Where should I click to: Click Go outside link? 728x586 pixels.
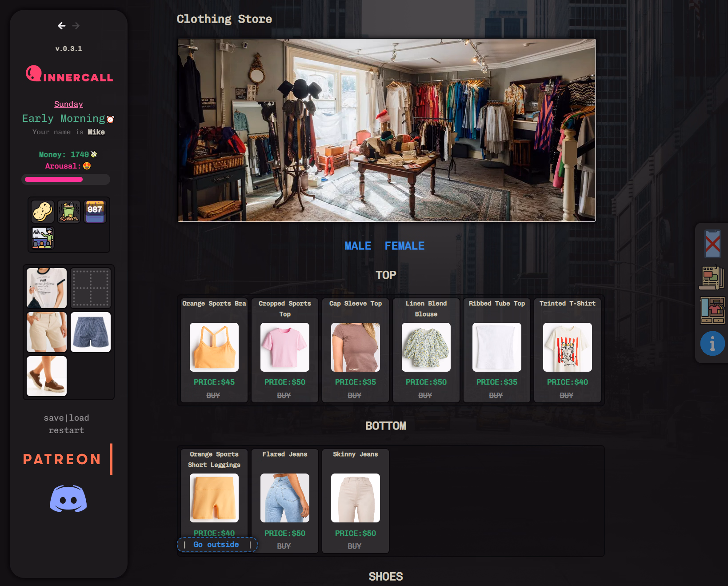(x=216, y=545)
